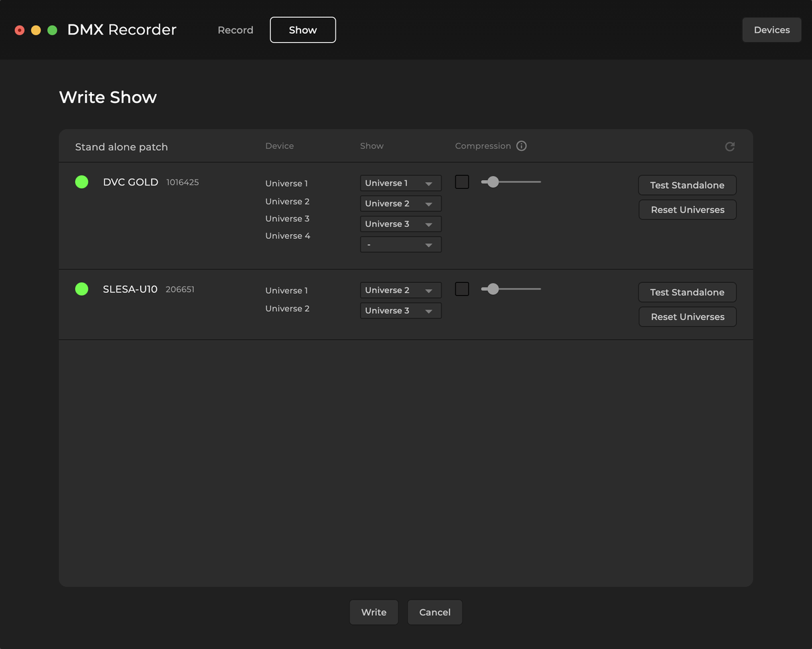Refresh the stand alone patch list
The height and width of the screenshot is (649, 812).
[x=729, y=146]
